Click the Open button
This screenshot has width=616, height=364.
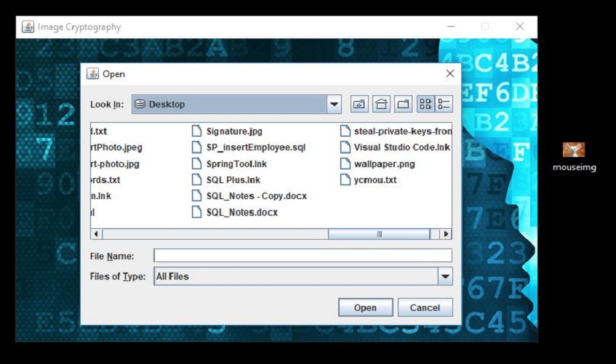pos(365,307)
